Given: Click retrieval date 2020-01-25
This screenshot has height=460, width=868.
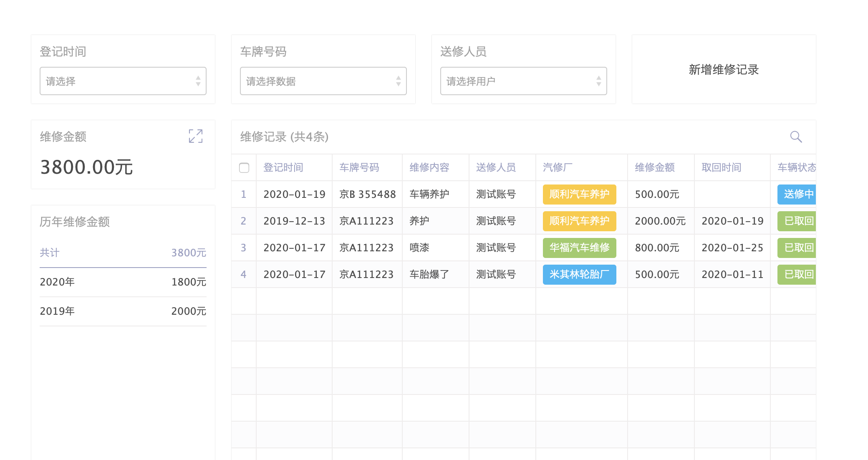Looking at the screenshot, I should (x=732, y=248).
